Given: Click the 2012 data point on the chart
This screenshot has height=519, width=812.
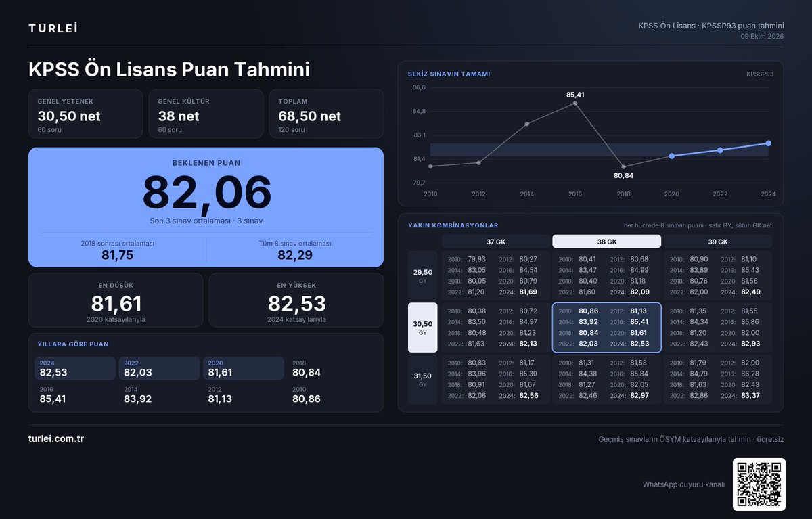Looking at the screenshot, I should point(478,162).
